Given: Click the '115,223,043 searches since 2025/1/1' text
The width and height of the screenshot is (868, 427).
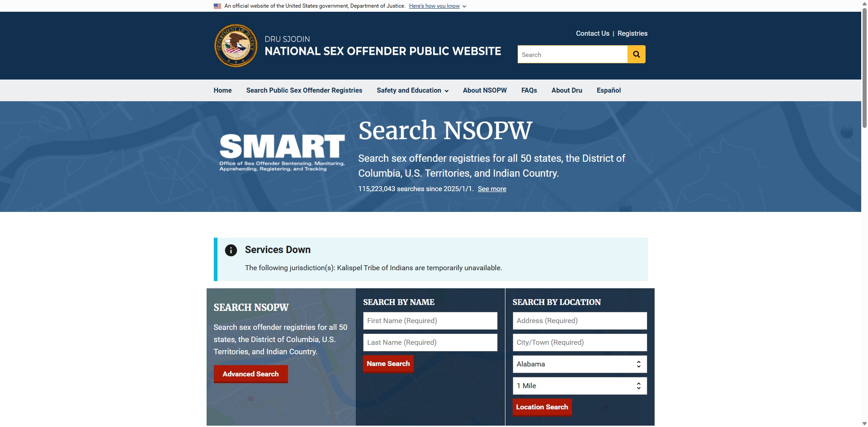Looking at the screenshot, I should pyautogui.click(x=416, y=189).
